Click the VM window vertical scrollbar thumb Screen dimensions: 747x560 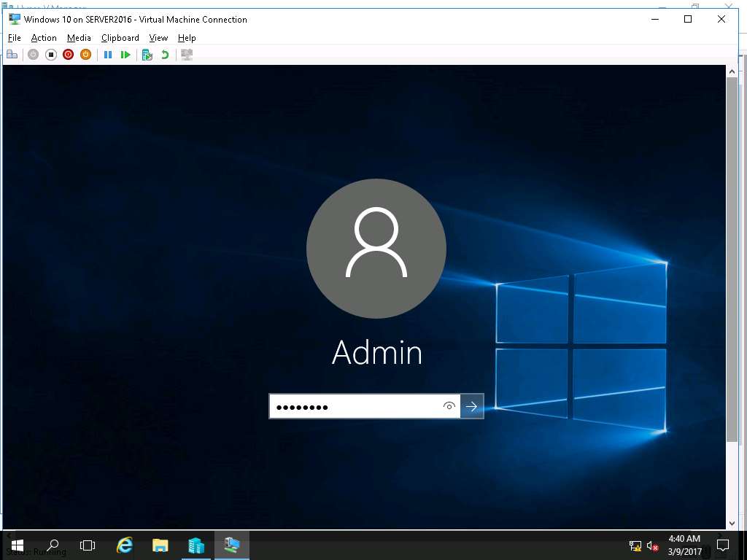pos(732,259)
